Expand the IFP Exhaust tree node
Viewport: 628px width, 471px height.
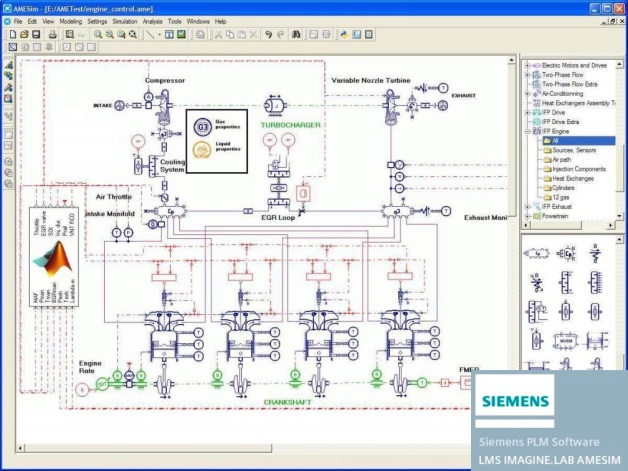(528, 207)
